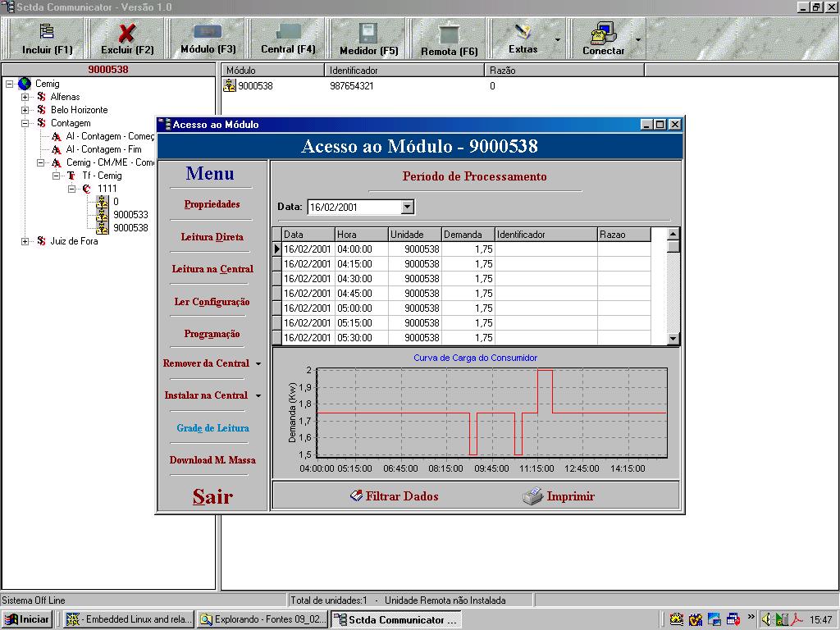The width and height of the screenshot is (840, 630).
Task: Click the Conectar telephone icon
Action: click(603, 33)
